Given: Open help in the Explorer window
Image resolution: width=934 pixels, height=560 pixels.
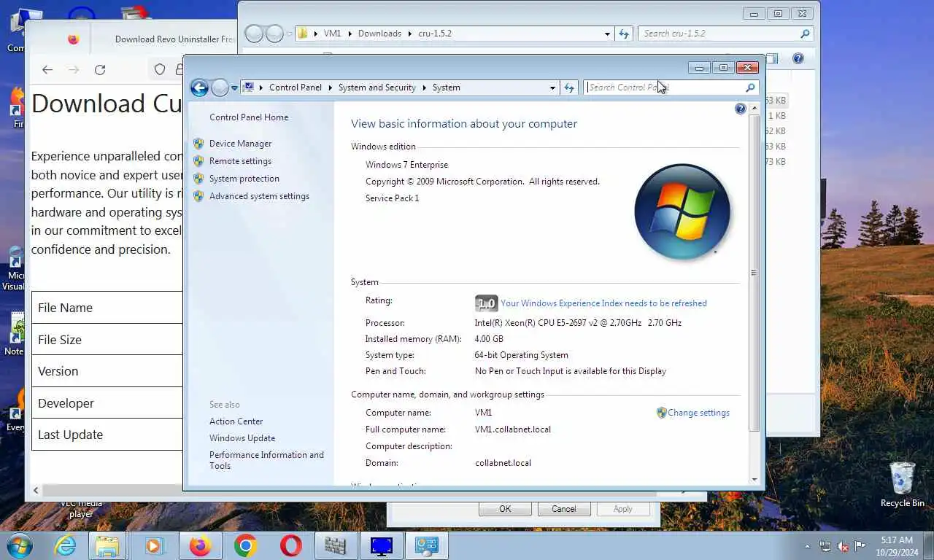Looking at the screenshot, I should (x=798, y=58).
